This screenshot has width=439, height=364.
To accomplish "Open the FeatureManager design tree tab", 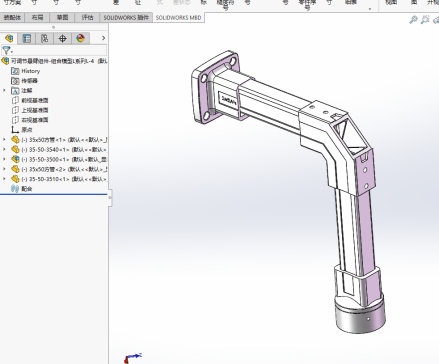I will point(9,38).
